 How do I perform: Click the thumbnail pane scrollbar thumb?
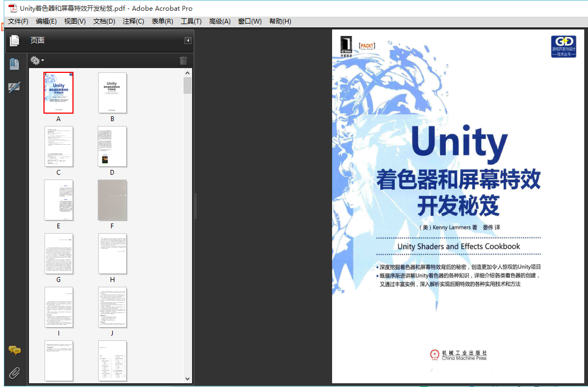click(187, 85)
